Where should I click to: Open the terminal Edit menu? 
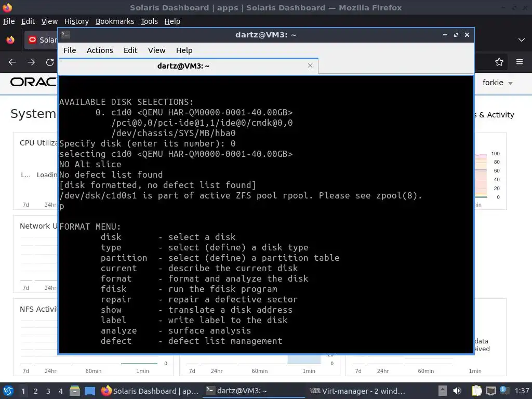(x=130, y=50)
